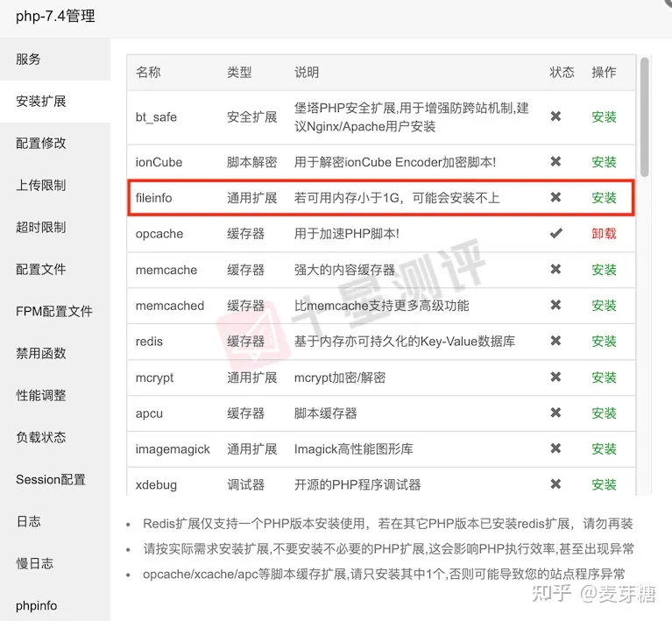
Task: Click the 状态 column header
Action: point(562,72)
